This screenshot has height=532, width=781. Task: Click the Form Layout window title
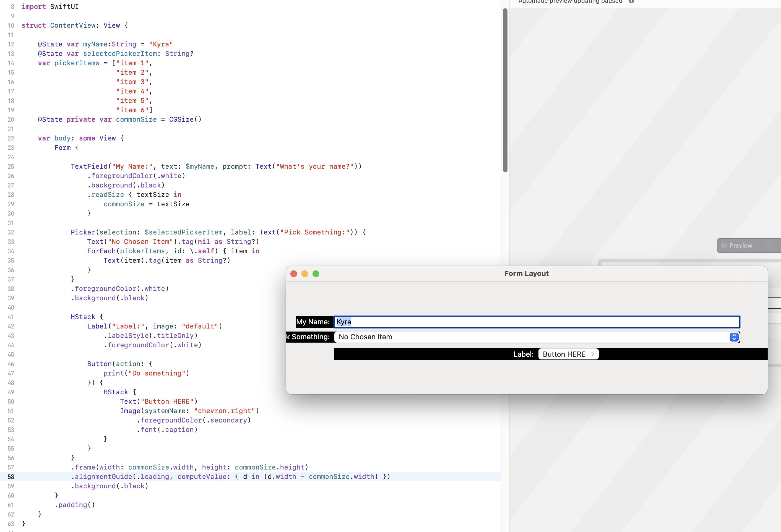point(526,273)
